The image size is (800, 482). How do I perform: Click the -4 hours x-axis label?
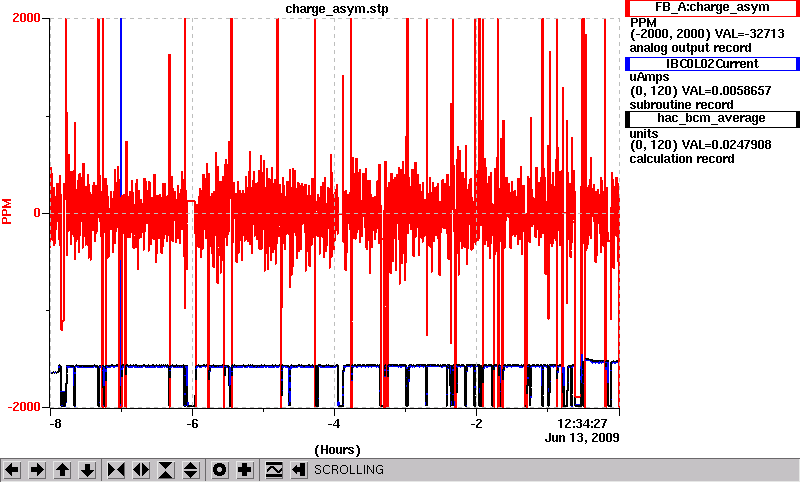[x=333, y=424]
